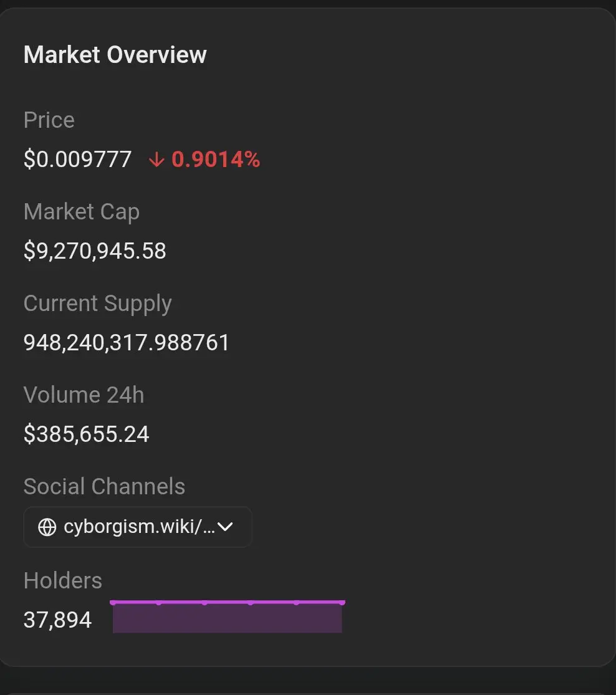Click the red down-arrow price change icon
Screen dimensions: 616x695
pyautogui.click(x=156, y=160)
